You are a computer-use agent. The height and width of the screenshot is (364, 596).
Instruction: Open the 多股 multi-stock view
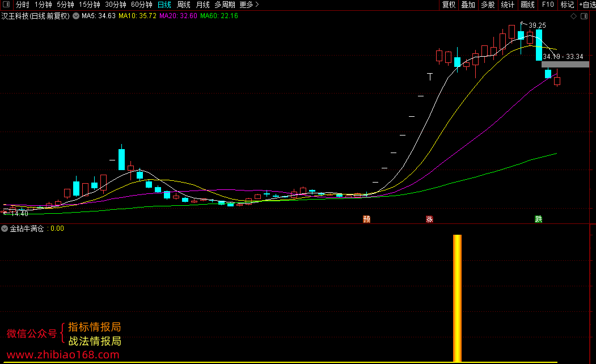(x=488, y=5)
